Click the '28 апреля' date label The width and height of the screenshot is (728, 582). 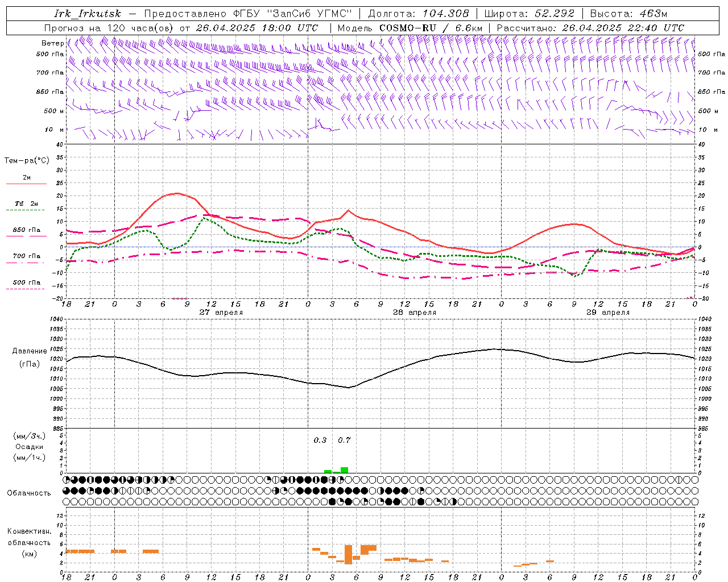[x=415, y=313]
